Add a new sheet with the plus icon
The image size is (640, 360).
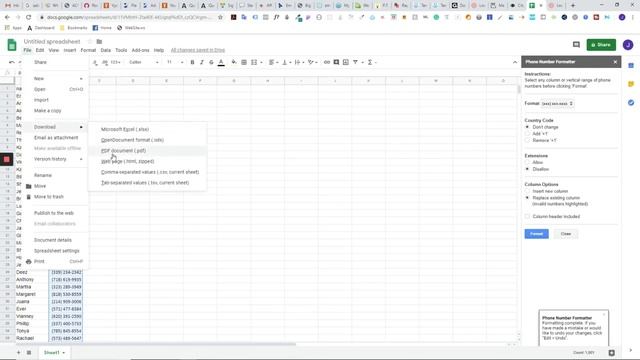(x=18, y=352)
